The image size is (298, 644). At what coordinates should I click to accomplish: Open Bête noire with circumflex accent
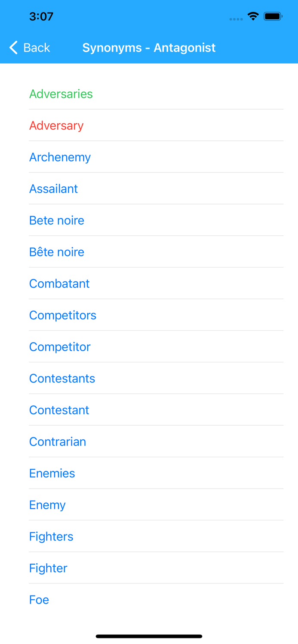57,252
